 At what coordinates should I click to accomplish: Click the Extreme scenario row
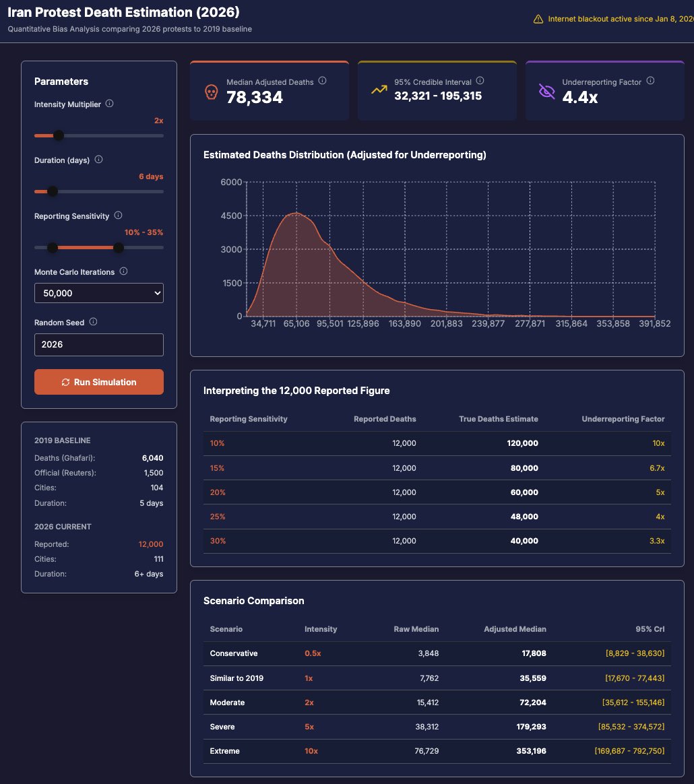(x=437, y=751)
